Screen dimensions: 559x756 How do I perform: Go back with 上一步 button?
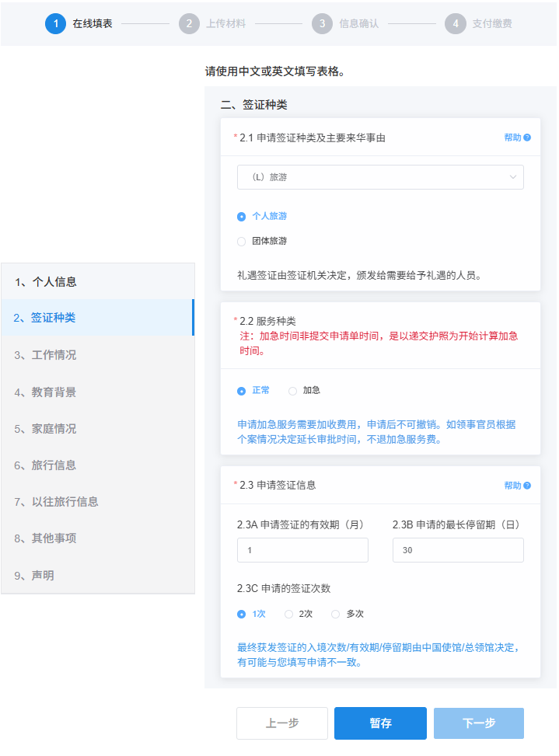tap(281, 723)
